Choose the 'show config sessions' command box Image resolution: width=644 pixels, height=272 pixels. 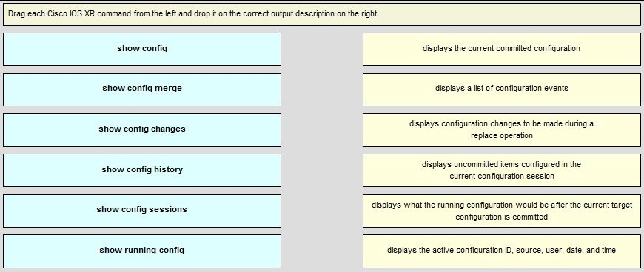coord(142,211)
